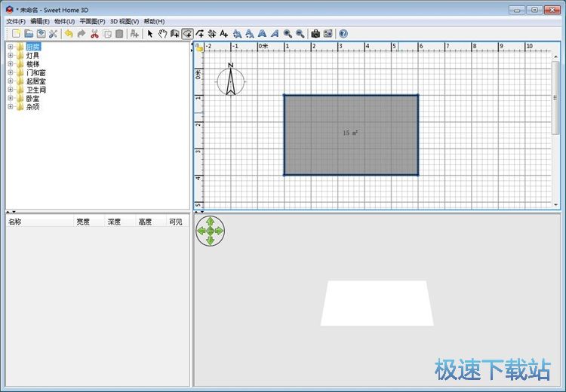Expand the 厨房 furniture category

pos(11,47)
